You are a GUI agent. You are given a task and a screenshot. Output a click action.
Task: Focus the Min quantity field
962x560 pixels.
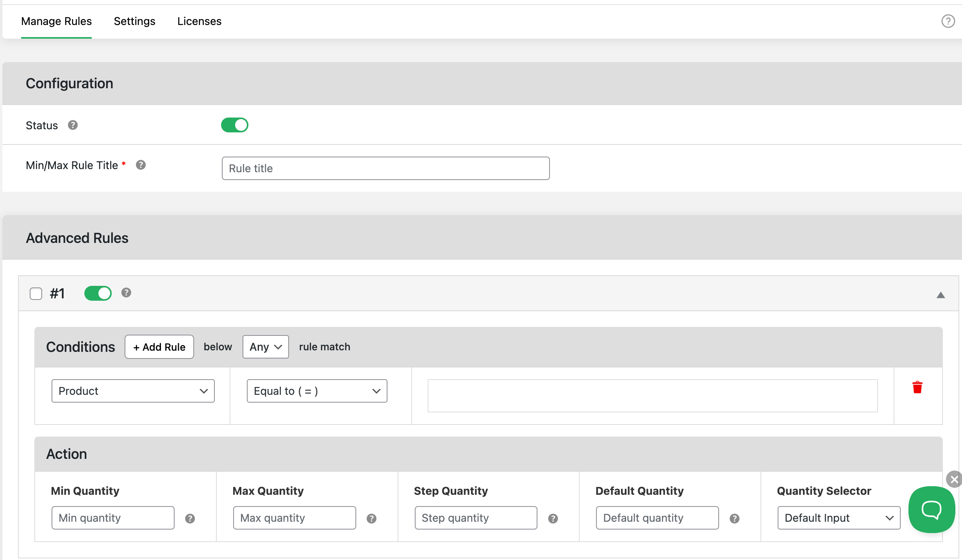pyautogui.click(x=113, y=518)
